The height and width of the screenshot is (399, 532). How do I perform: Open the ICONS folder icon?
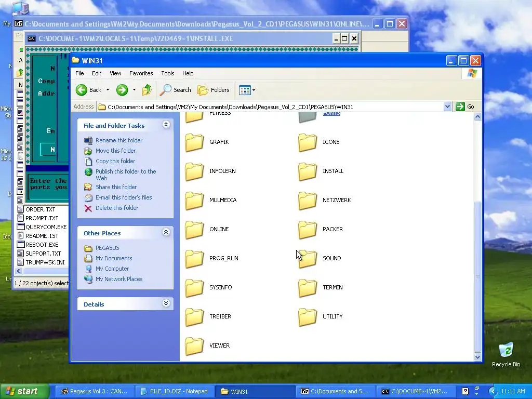click(308, 142)
